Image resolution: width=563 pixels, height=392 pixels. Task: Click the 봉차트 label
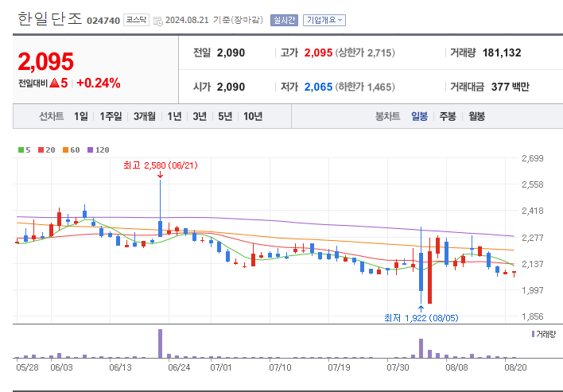387,116
